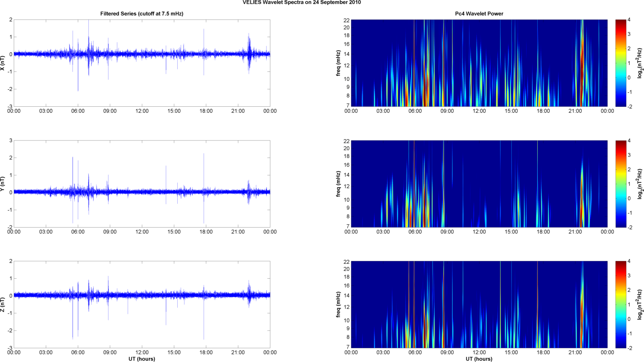Click the bottom wavelet panel's colorbar
Viewport: 644px width, 362px height.
(621, 305)
